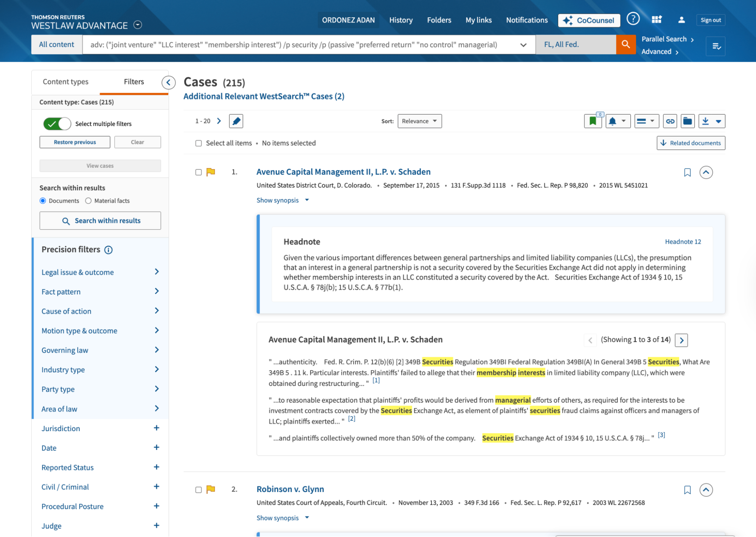Screen dimensions: 756x537
Task: Change the FL, All Fed. jurisdiction selector
Action: [576, 45]
